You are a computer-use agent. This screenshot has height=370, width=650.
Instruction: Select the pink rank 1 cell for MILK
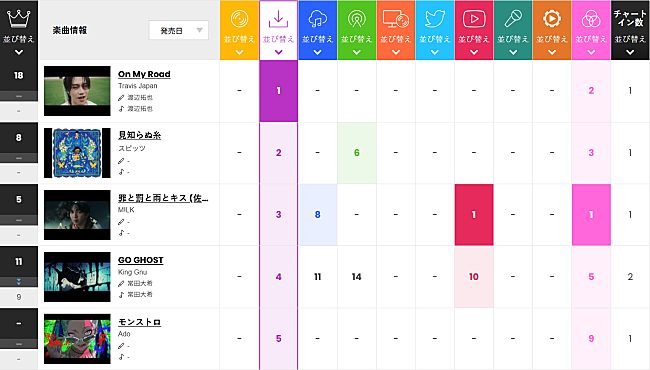pos(591,215)
